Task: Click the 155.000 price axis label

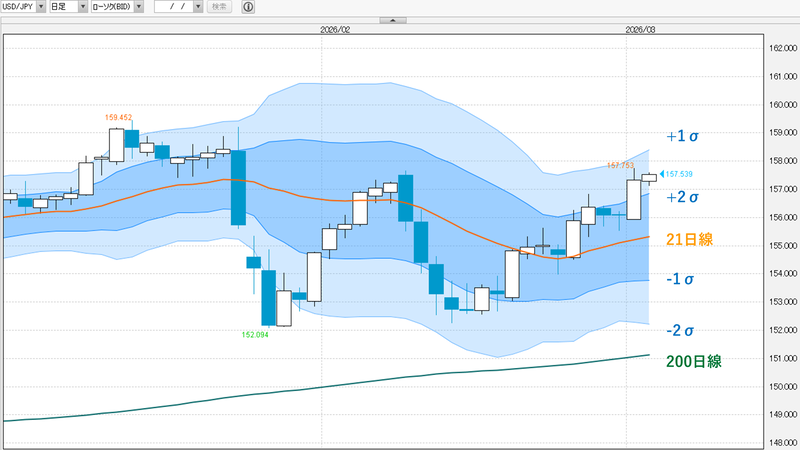Action: pyautogui.click(x=783, y=245)
